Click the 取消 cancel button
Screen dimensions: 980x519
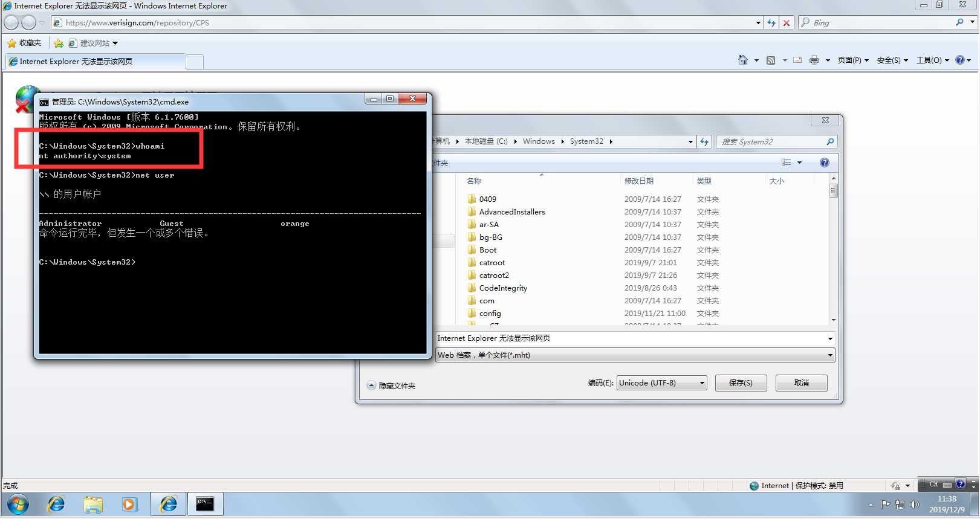tap(802, 383)
